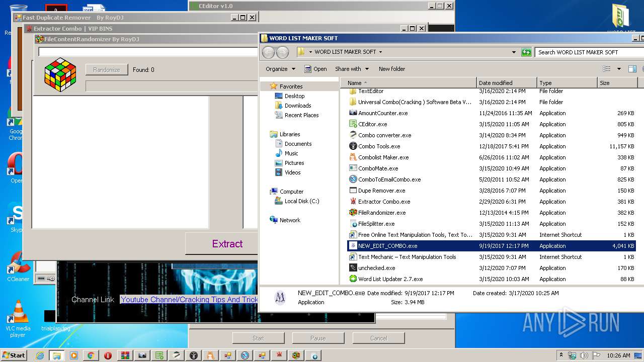The height and width of the screenshot is (362, 644).
Task: Sort by the Size column header
Action: 617,83
